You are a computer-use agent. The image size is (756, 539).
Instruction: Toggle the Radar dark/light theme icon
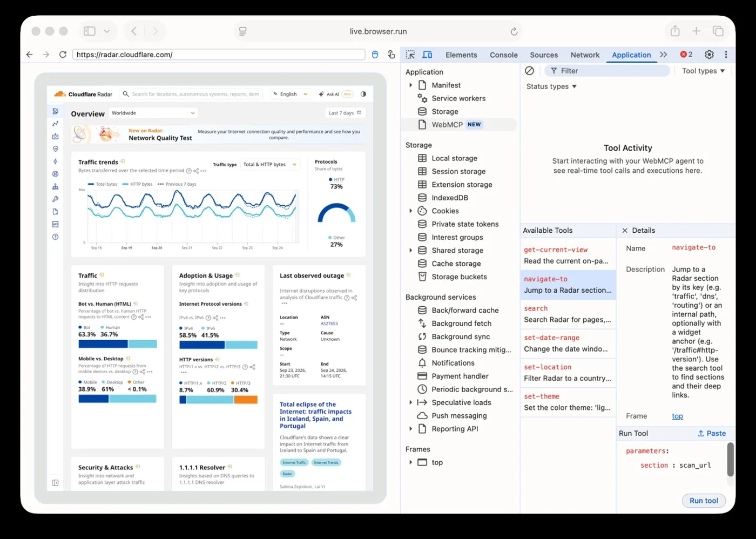363,94
